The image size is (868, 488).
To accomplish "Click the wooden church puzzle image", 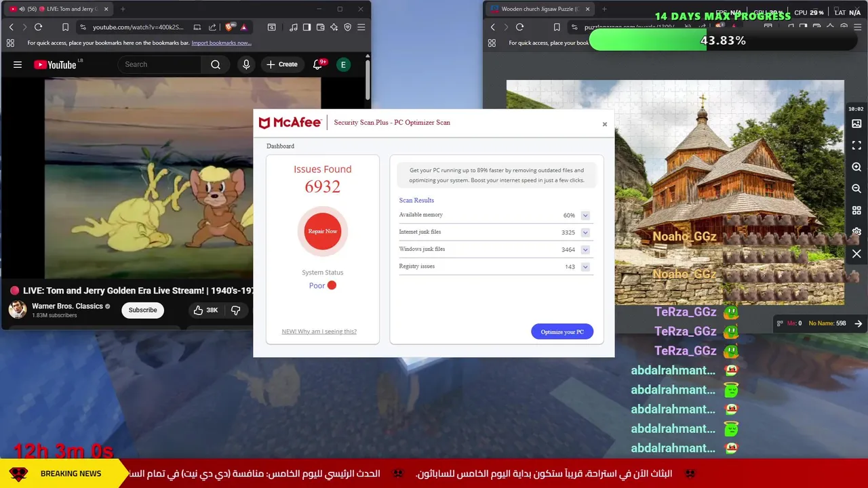I will pos(675,192).
